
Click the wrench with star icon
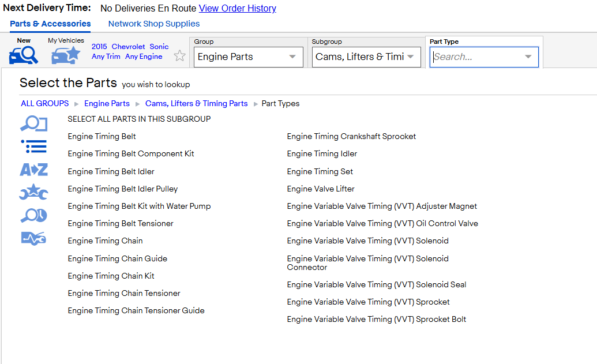point(33,192)
